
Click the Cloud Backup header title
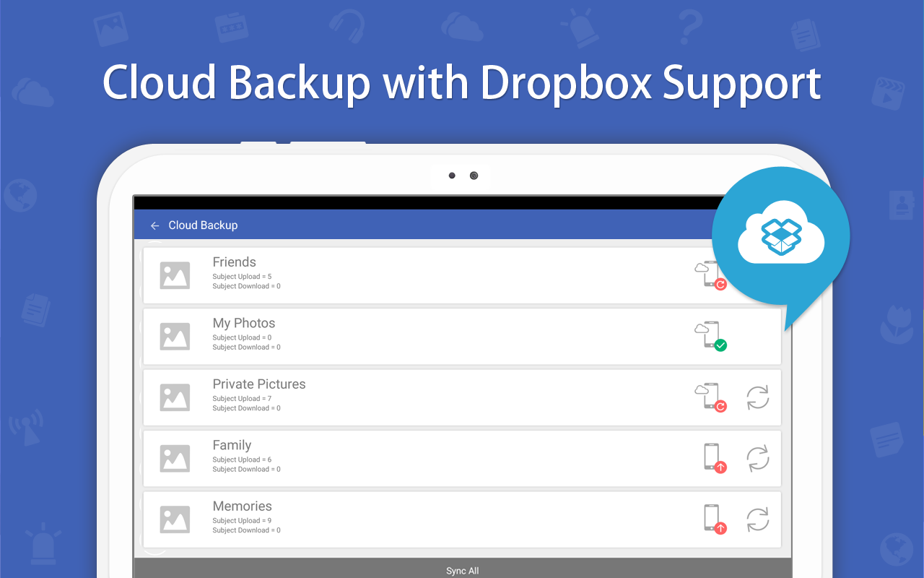tap(203, 225)
